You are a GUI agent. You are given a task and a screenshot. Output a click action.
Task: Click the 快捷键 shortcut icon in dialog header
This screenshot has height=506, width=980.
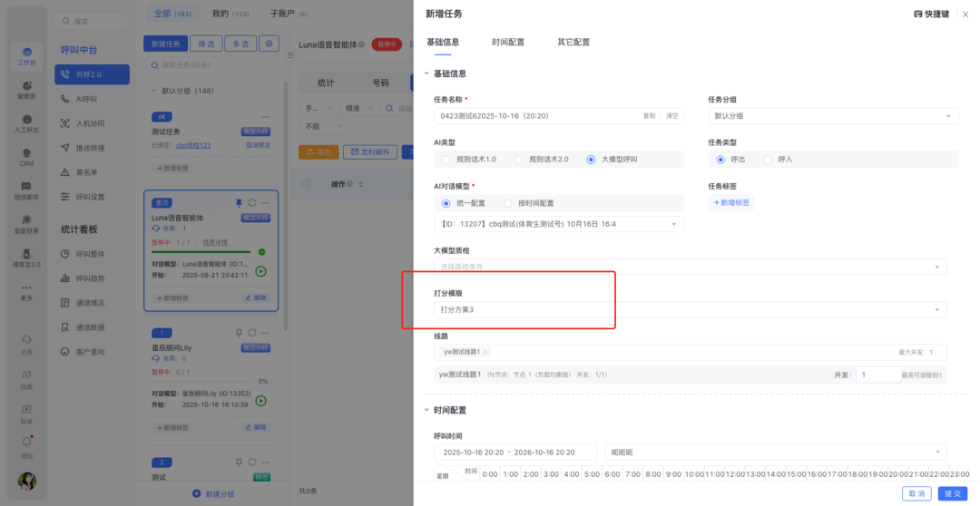(918, 15)
